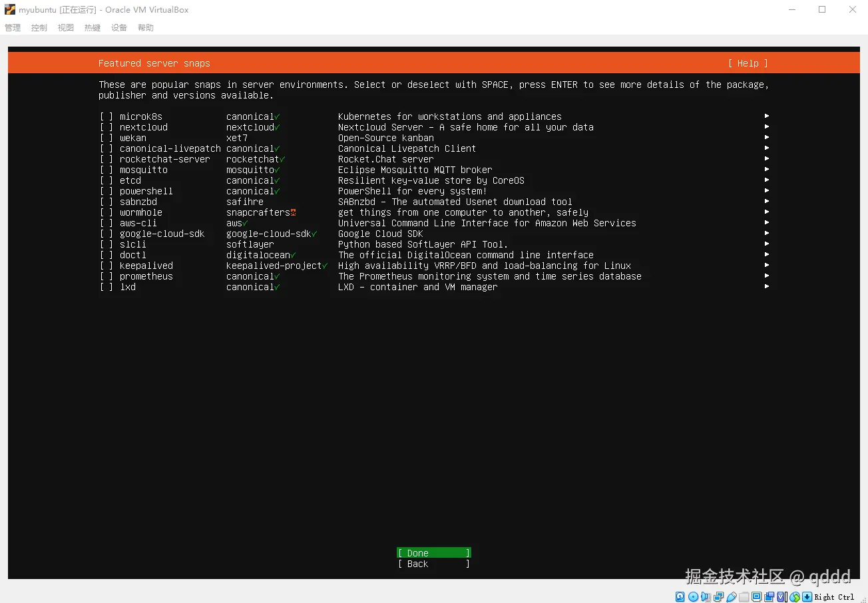Show details arrow for keepalived row

(x=767, y=265)
